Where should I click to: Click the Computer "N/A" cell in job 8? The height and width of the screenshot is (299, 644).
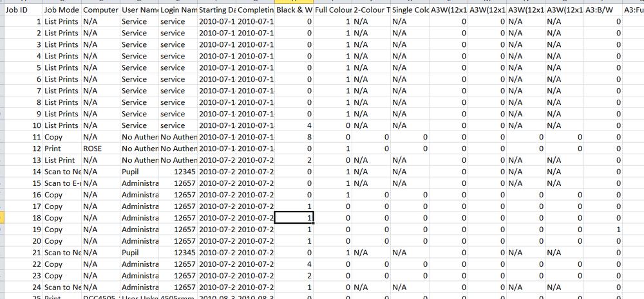click(x=100, y=102)
